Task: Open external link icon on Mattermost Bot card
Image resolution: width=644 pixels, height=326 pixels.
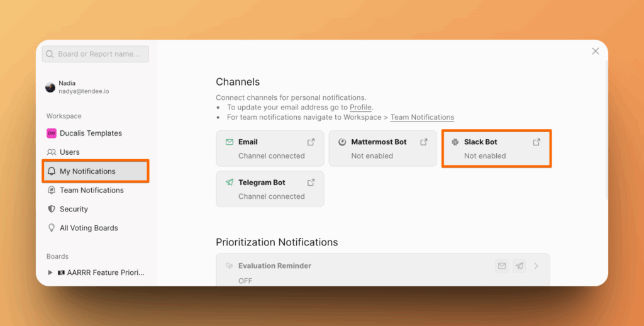Action: pyautogui.click(x=424, y=142)
